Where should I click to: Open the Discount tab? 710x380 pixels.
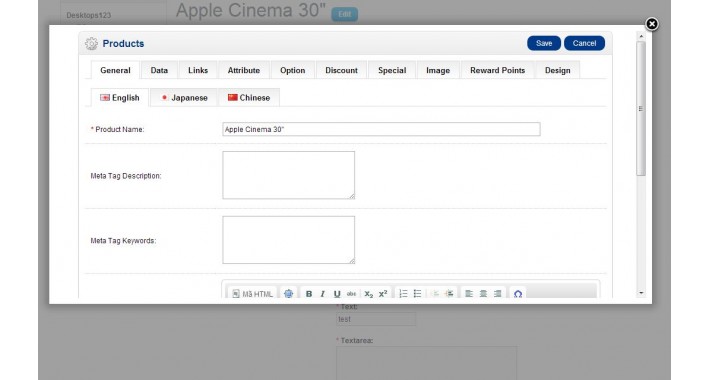click(x=341, y=70)
